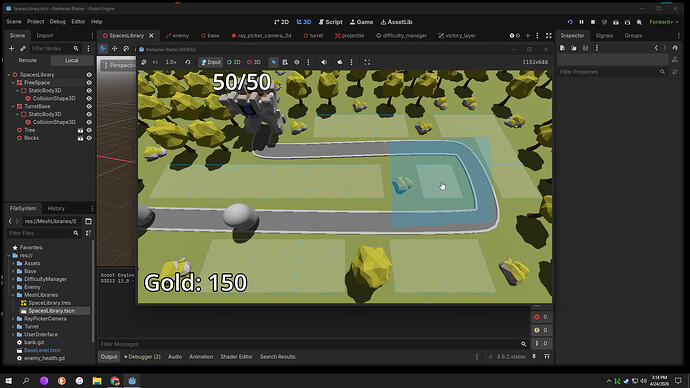The image size is (690, 388).
Task: Mute game audio with the speaker icon
Action: (324, 62)
